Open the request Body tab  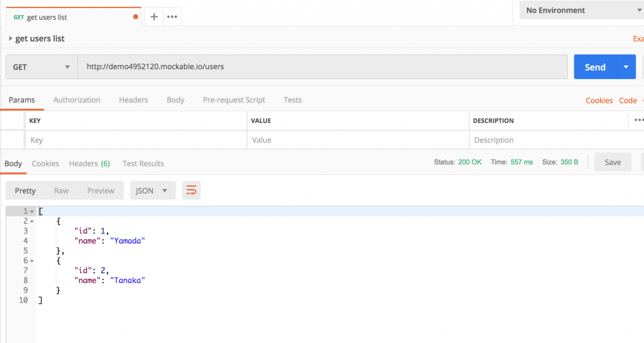pyautogui.click(x=175, y=100)
